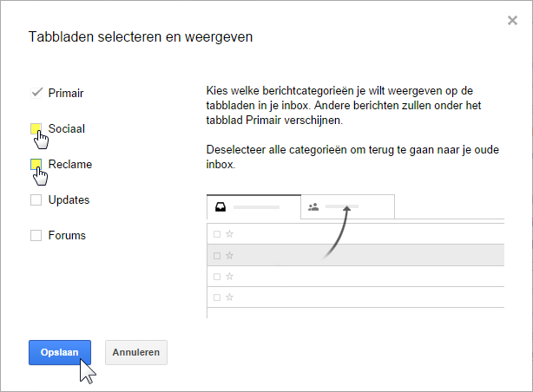Click the small checkbox in the highlighted preview row

(217, 256)
